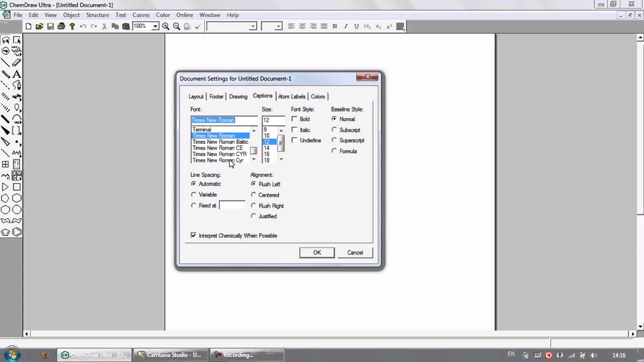Image resolution: width=644 pixels, height=362 pixels.
Task: Select the Cyclobutane square ring tool
Action: click(17, 187)
